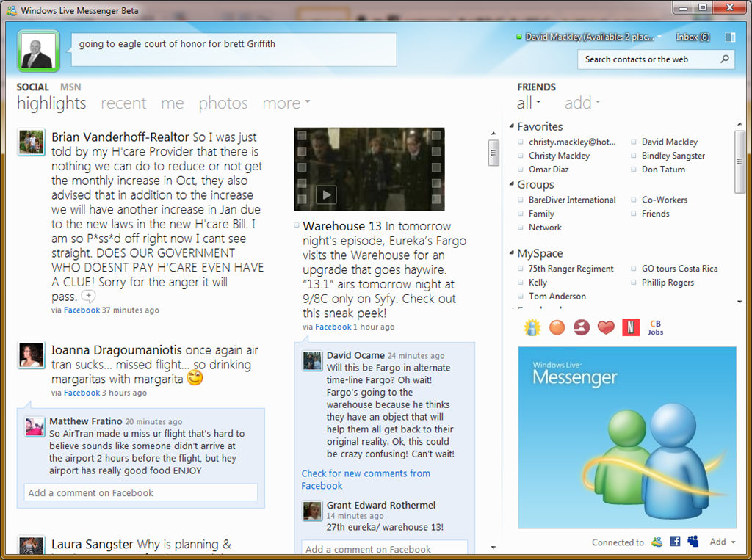Click the Windows Live Messenger banner ad
752x560 pixels.
(627, 437)
